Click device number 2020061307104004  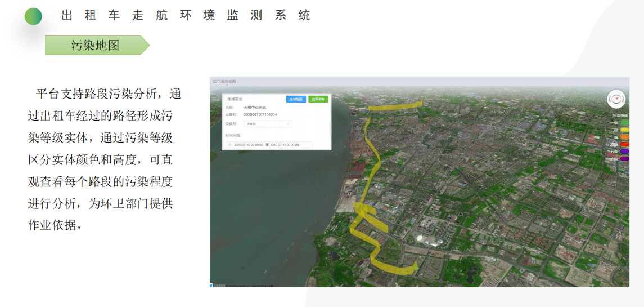pos(260,114)
